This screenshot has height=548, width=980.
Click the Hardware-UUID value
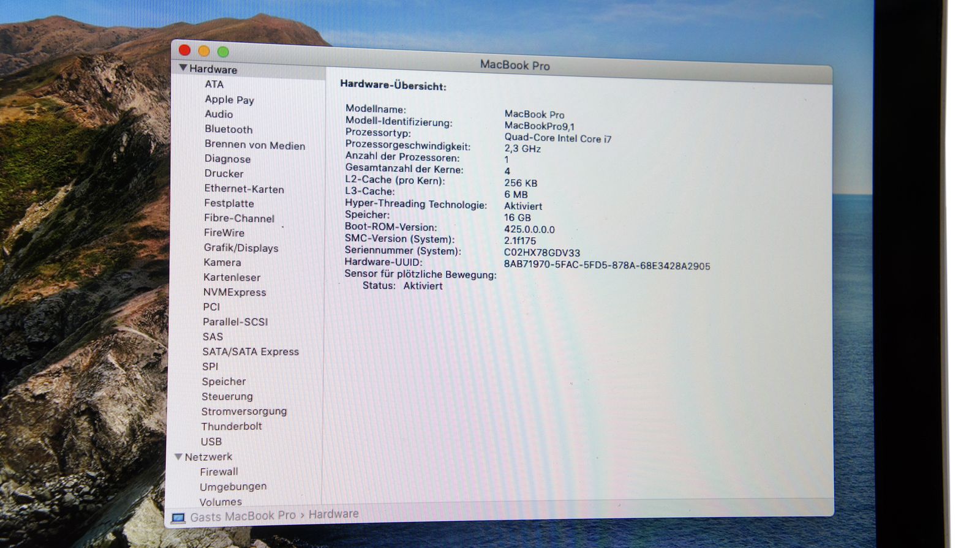pyautogui.click(x=607, y=266)
